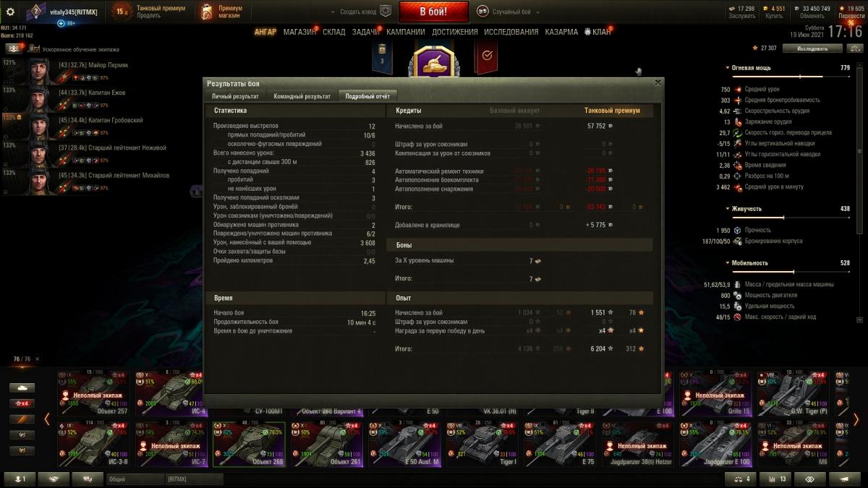Toggle the x4 bonus carousel filter

tap(21, 403)
